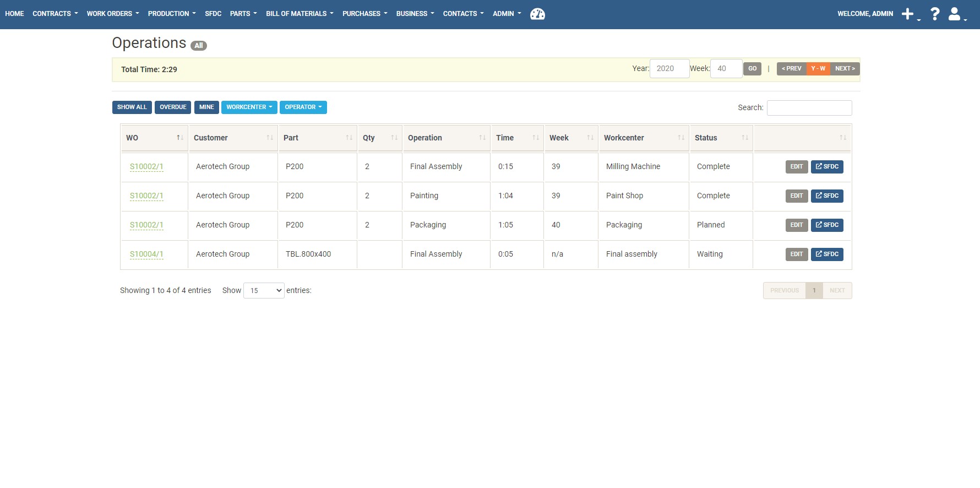Edit the Painting operation
The image size is (980, 488).
click(797, 196)
